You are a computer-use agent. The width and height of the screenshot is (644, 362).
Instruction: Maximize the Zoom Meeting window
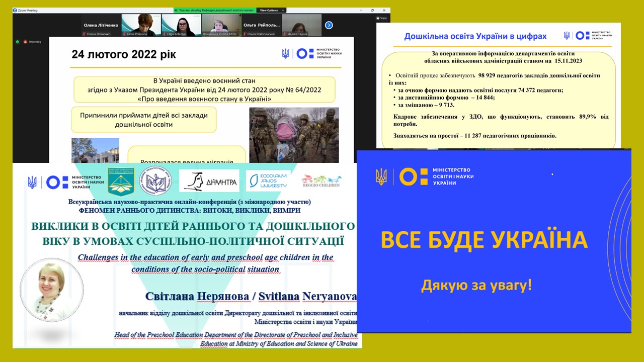tap(372, 10)
